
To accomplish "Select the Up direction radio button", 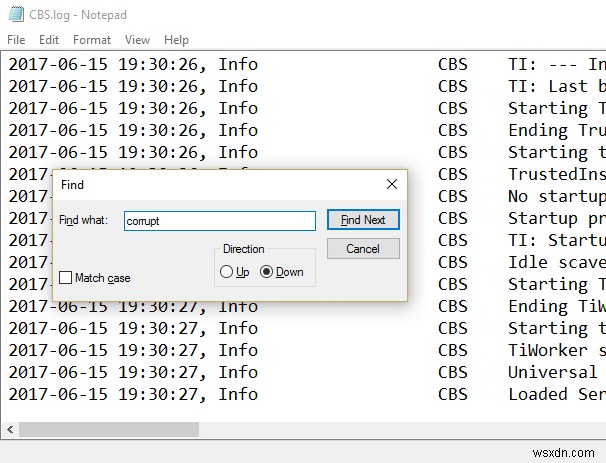I will [x=226, y=272].
